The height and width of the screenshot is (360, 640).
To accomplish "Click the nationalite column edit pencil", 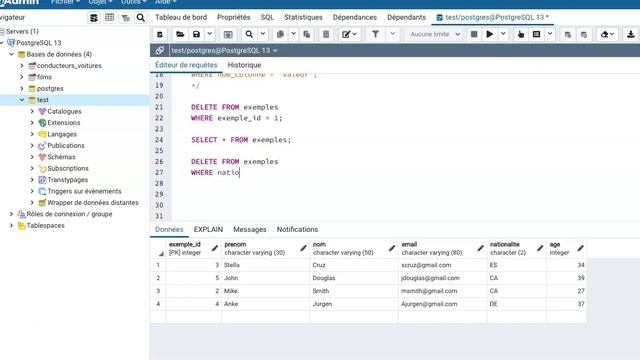I will (x=540, y=248).
